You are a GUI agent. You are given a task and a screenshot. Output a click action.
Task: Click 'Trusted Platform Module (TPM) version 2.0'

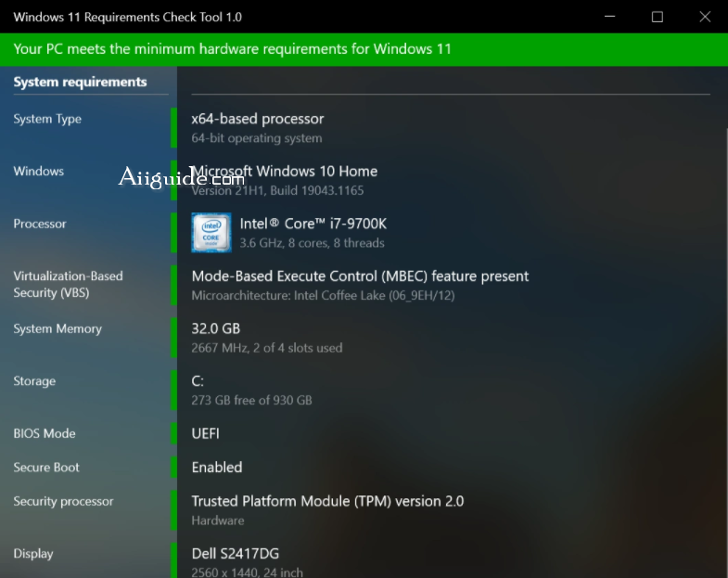[327, 501]
